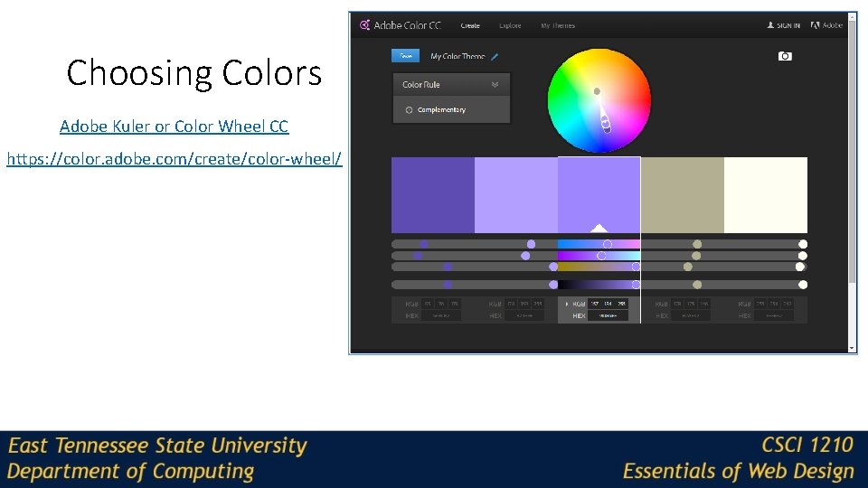Image resolution: width=868 pixels, height=488 pixels.
Task: Click the HEX field under the dark purple swatch
Action: 441,316
